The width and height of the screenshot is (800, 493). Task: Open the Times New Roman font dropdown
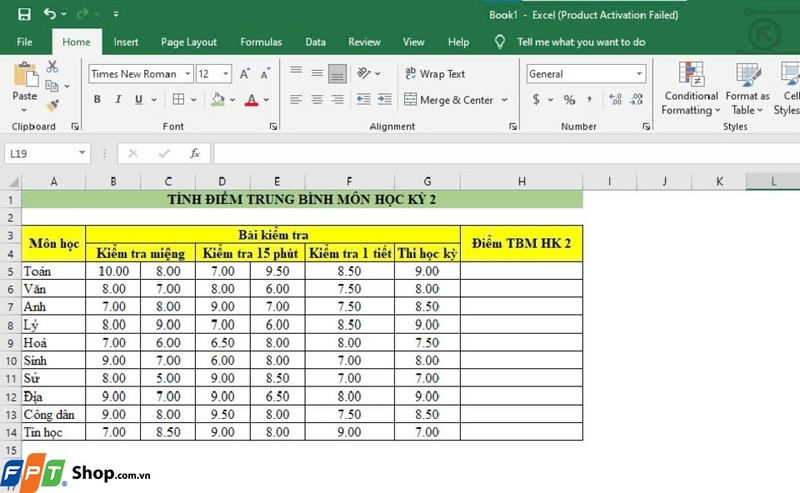coord(185,74)
